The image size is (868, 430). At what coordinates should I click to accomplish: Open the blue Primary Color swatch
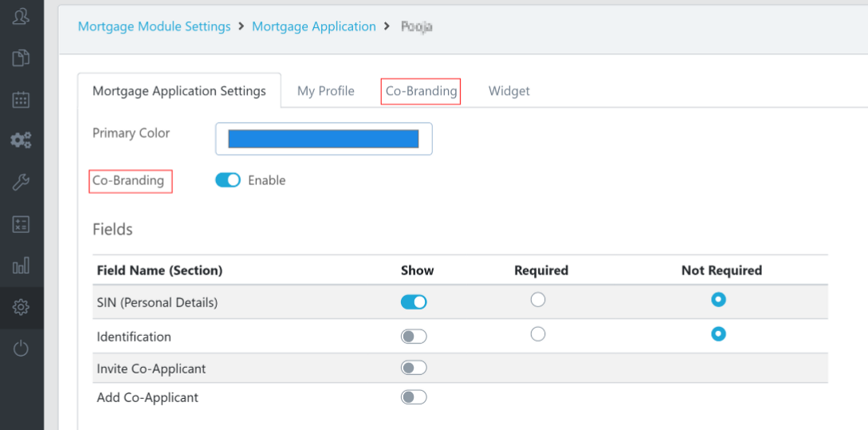[x=324, y=139]
